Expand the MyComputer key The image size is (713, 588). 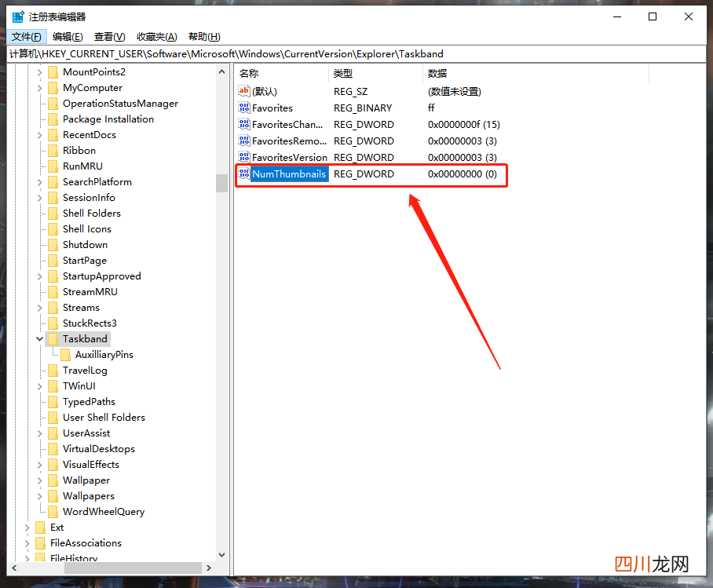tap(39, 88)
